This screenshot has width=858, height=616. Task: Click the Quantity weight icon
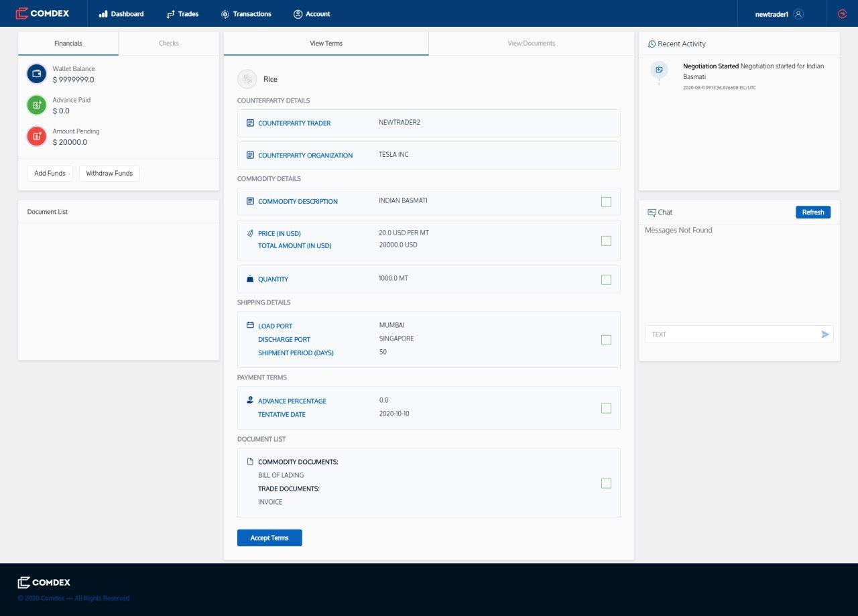[x=250, y=279]
